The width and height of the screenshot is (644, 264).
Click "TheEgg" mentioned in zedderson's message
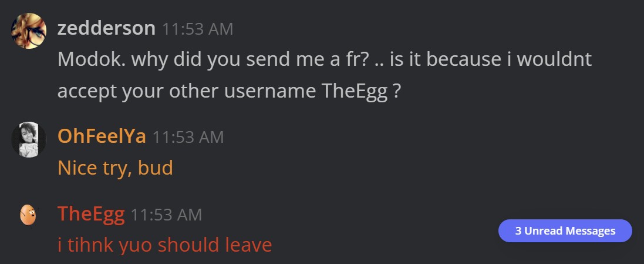pyautogui.click(x=355, y=91)
